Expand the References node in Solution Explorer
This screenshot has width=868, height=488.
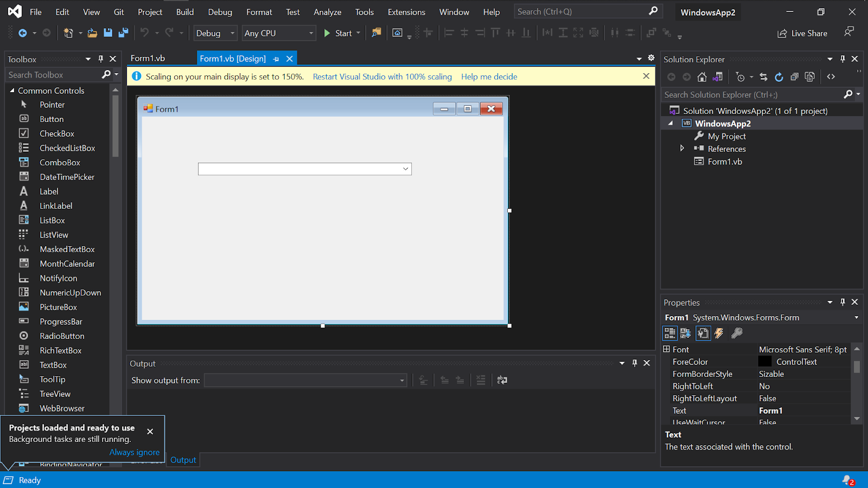(682, 149)
